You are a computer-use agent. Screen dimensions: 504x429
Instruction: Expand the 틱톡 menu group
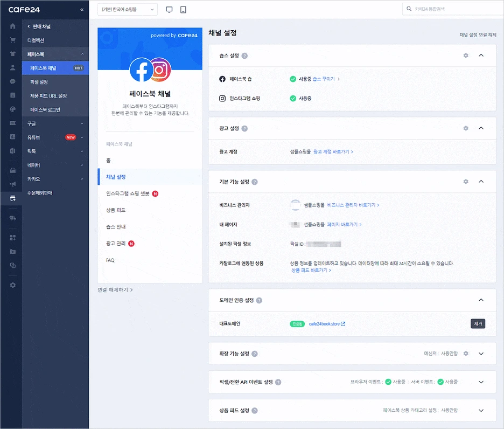(x=55, y=151)
